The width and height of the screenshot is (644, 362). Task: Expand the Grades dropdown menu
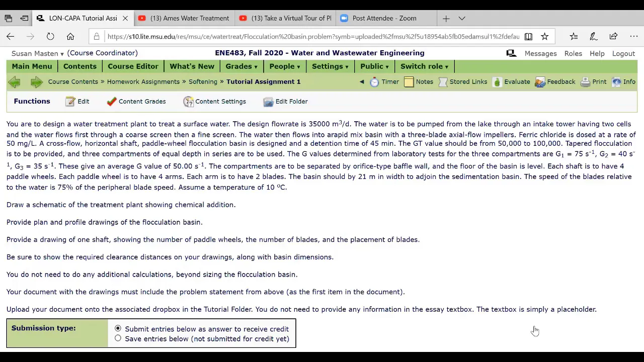coord(242,66)
